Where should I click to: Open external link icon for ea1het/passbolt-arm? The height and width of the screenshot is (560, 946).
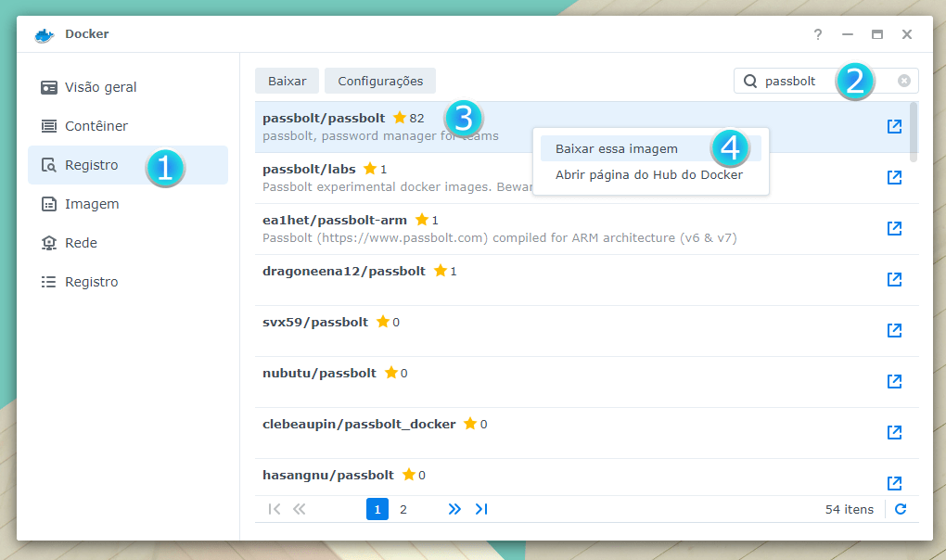pos(894,228)
